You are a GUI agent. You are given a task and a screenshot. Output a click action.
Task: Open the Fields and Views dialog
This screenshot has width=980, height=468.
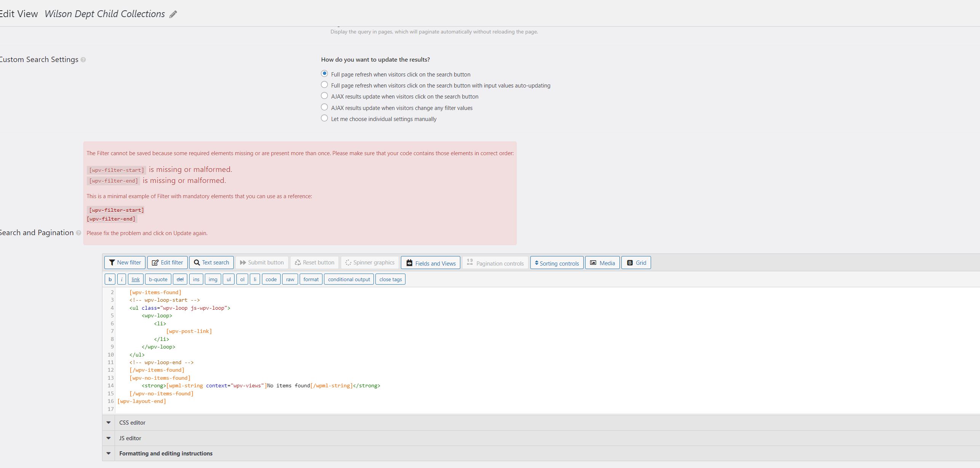point(431,263)
